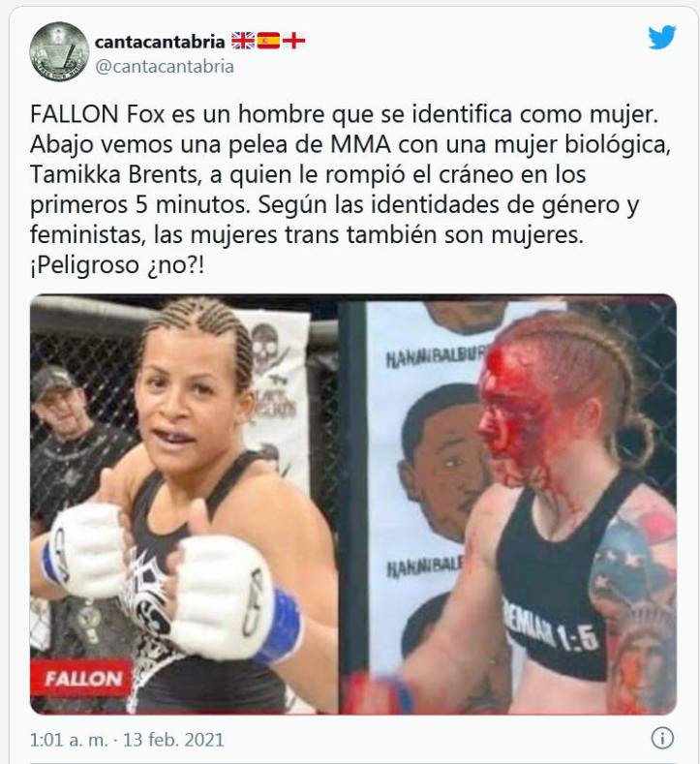Click the info circle icon
Image resolution: width=700 pixels, height=764 pixels.
pos(662,738)
